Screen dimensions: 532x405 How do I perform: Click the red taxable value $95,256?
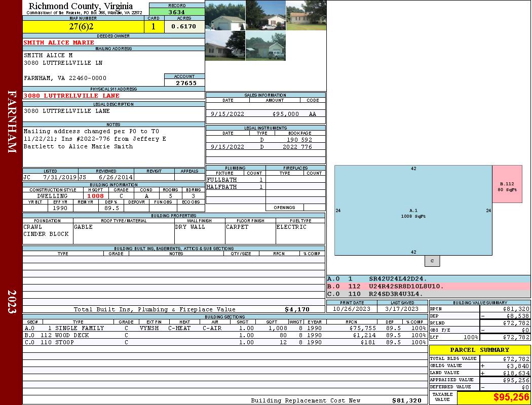[493, 397]
